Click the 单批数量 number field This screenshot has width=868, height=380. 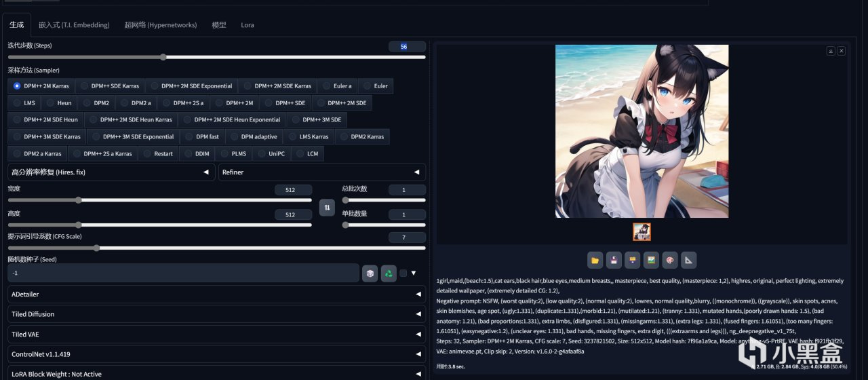[407, 214]
